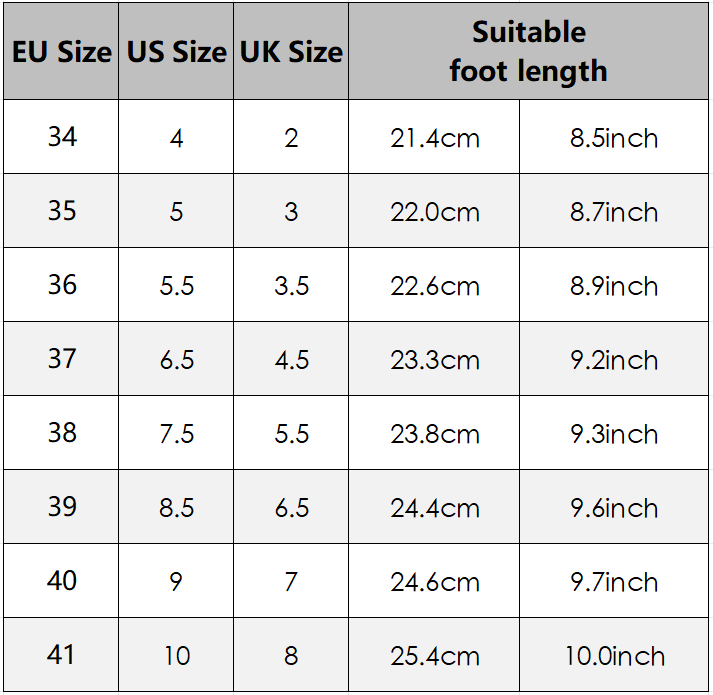Click the 10.0inch foot length cell

pyautogui.click(x=614, y=656)
